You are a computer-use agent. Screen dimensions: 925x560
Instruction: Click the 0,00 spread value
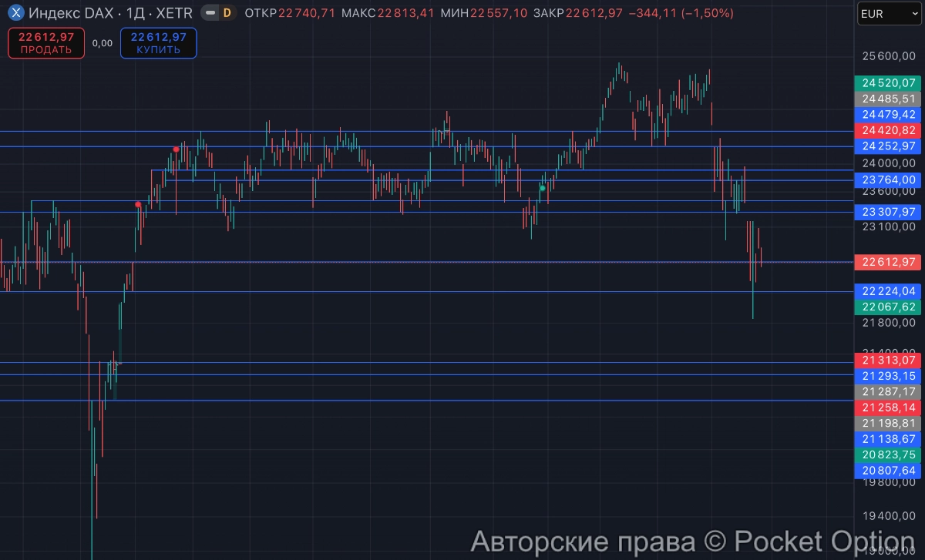pos(102,43)
